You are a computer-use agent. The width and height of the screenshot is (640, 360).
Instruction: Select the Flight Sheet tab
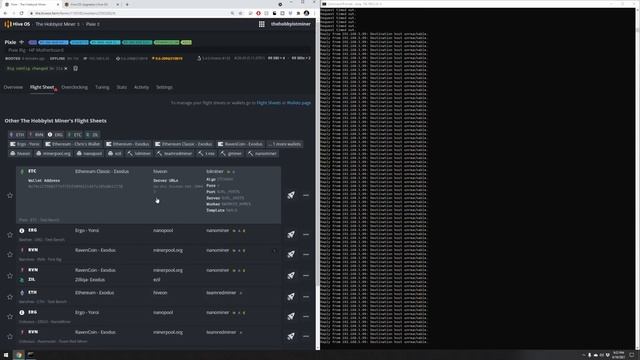pos(42,87)
